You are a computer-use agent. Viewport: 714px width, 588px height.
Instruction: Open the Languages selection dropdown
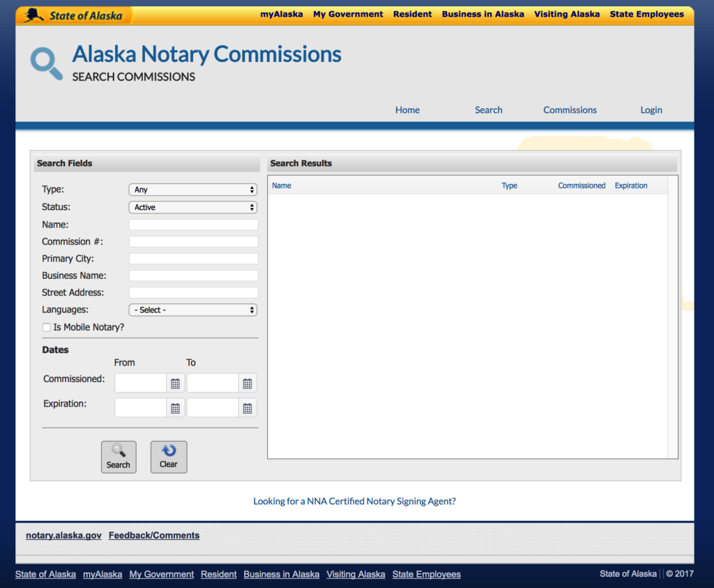(x=192, y=309)
